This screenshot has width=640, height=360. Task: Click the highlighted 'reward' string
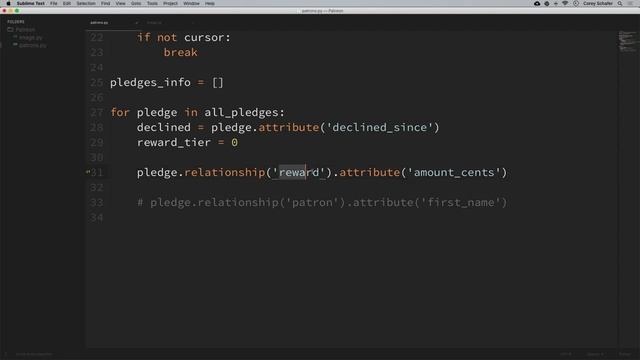(x=299, y=172)
